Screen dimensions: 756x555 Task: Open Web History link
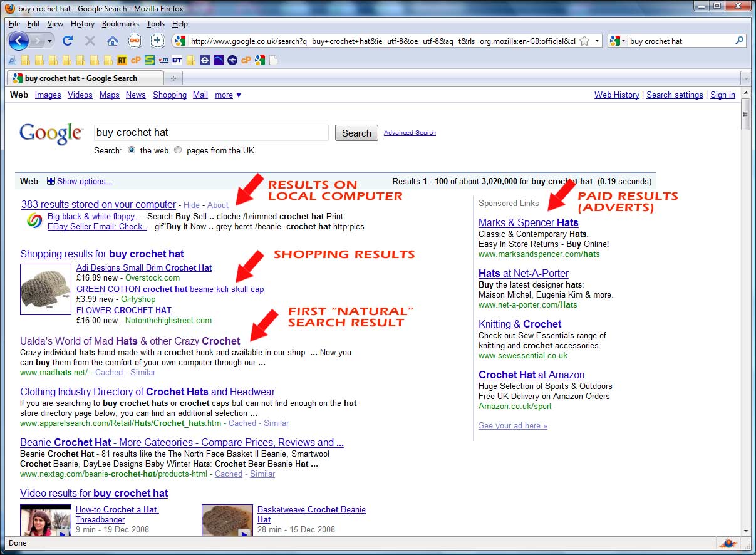(x=617, y=95)
